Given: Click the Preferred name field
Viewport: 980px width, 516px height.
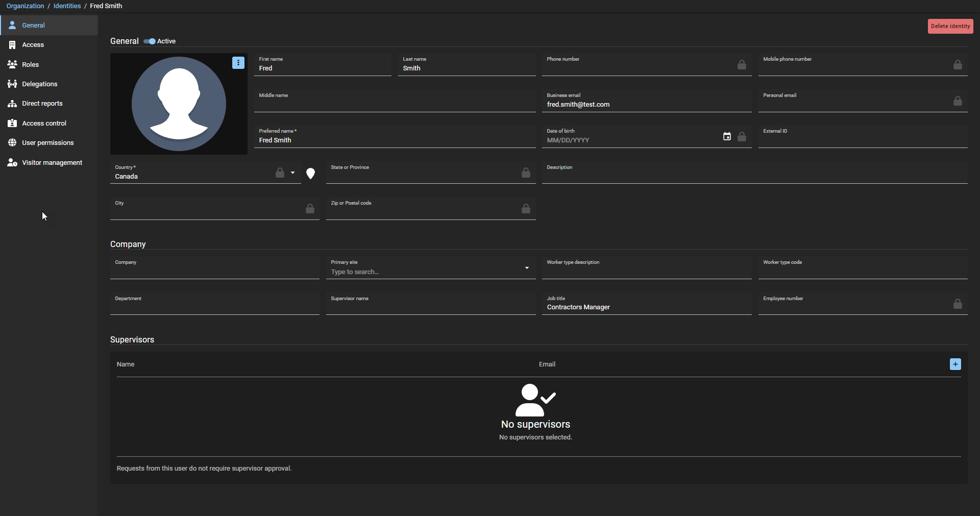Looking at the screenshot, I should [395, 137].
